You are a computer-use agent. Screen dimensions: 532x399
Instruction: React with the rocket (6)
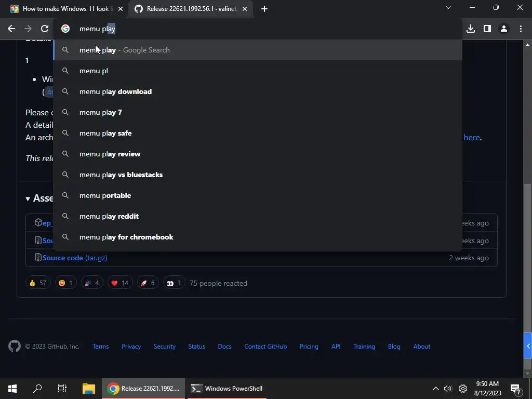(x=148, y=283)
